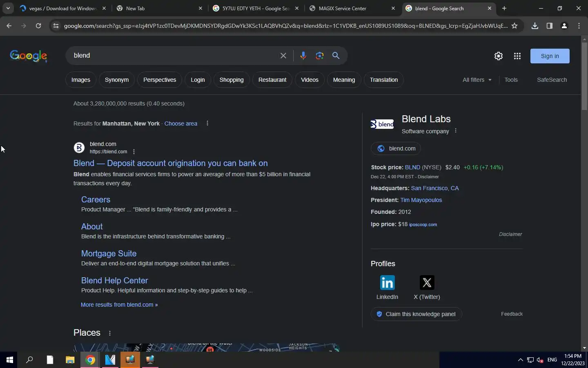Open Google Lens image search
The image size is (588, 368).
pos(320,56)
